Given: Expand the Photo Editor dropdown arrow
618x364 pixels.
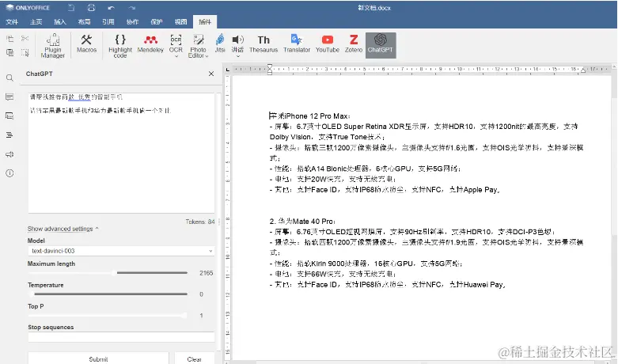Looking at the screenshot, I should pyautogui.click(x=207, y=56).
